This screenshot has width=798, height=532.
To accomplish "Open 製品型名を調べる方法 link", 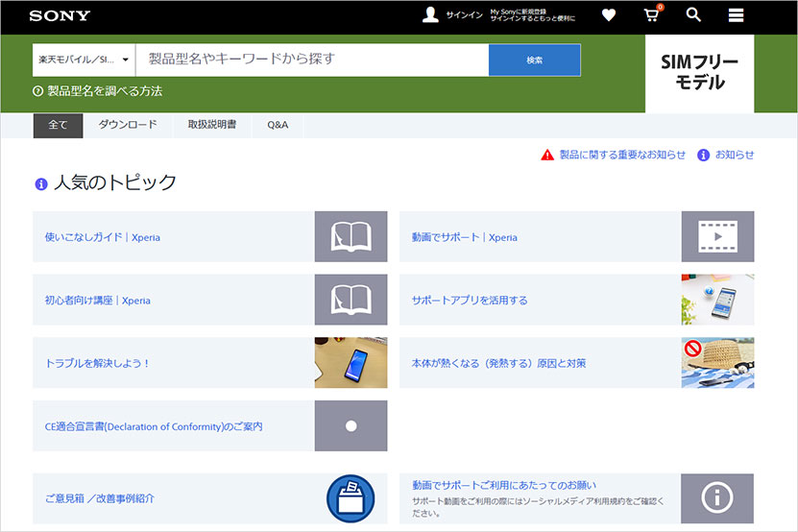I will (x=105, y=91).
